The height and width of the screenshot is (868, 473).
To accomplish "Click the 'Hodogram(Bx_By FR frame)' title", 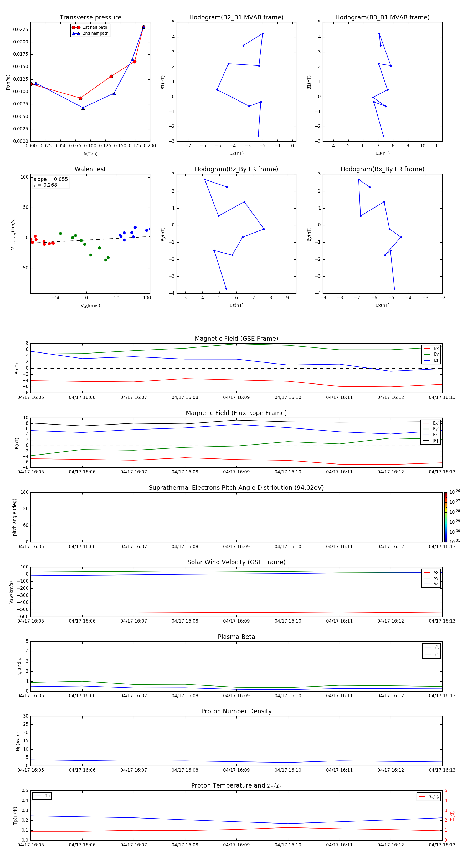I will (382, 169).
